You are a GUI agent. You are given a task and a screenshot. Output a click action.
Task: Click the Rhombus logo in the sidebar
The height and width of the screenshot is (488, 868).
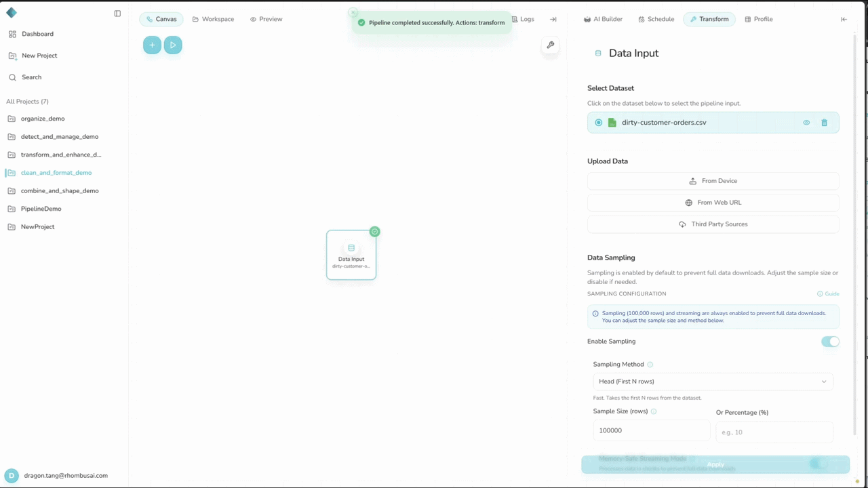[12, 13]
